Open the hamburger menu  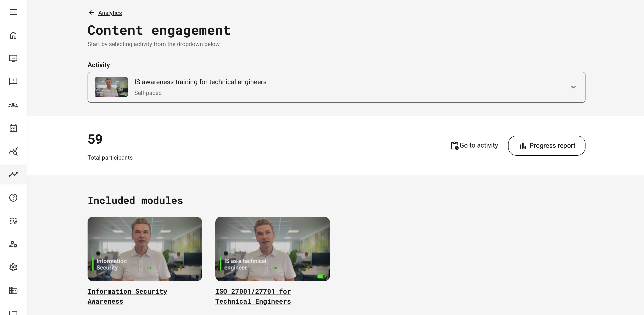[13, 12]
